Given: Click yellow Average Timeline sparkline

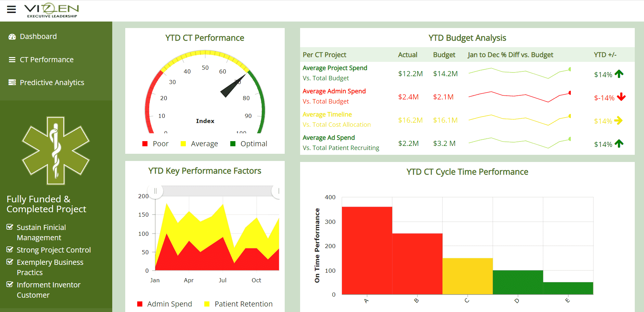Looking at the screenshot, I should [519, 120].
